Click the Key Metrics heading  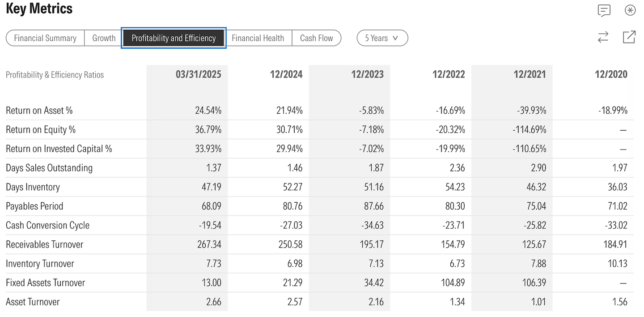[x=39, y=9]
